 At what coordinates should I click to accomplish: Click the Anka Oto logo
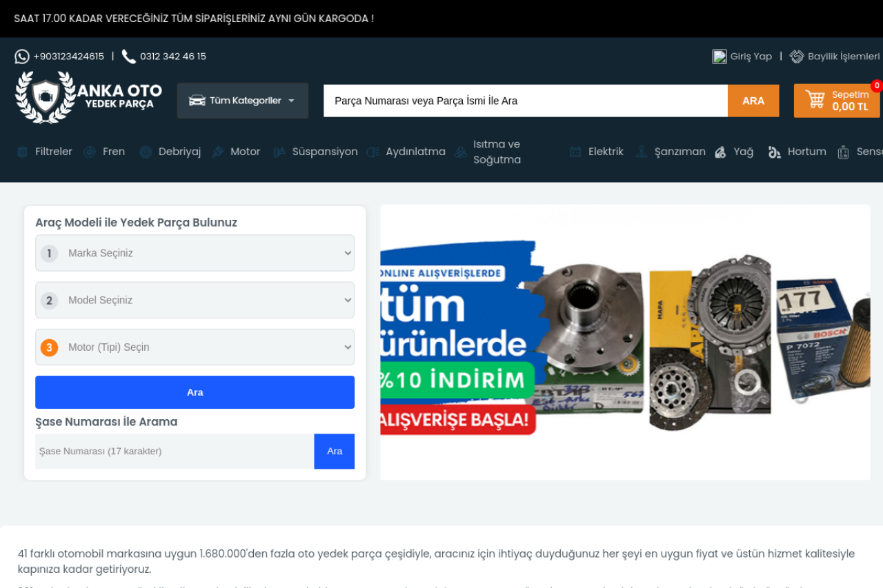tap(88, 98)
